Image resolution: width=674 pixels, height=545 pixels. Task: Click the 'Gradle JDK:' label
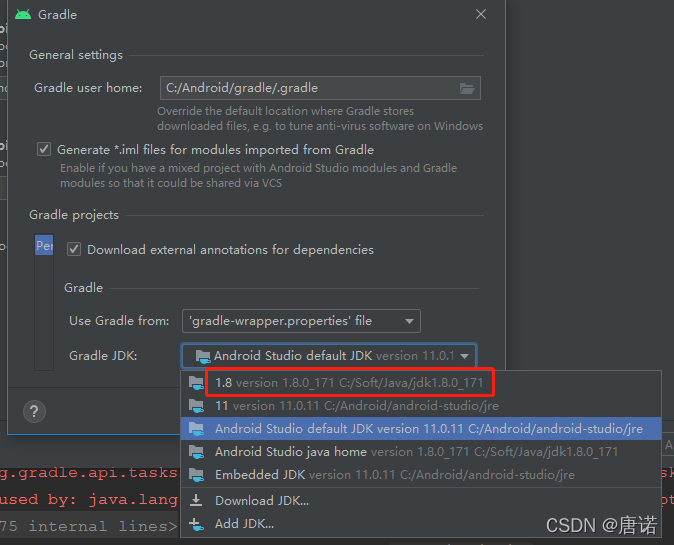(x=103, y=356)
